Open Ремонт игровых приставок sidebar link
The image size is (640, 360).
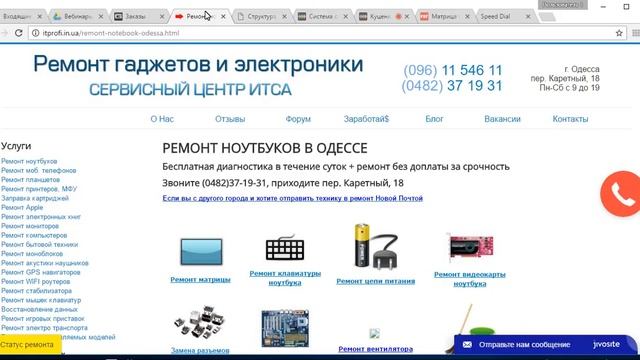click(x=42, y=318)
